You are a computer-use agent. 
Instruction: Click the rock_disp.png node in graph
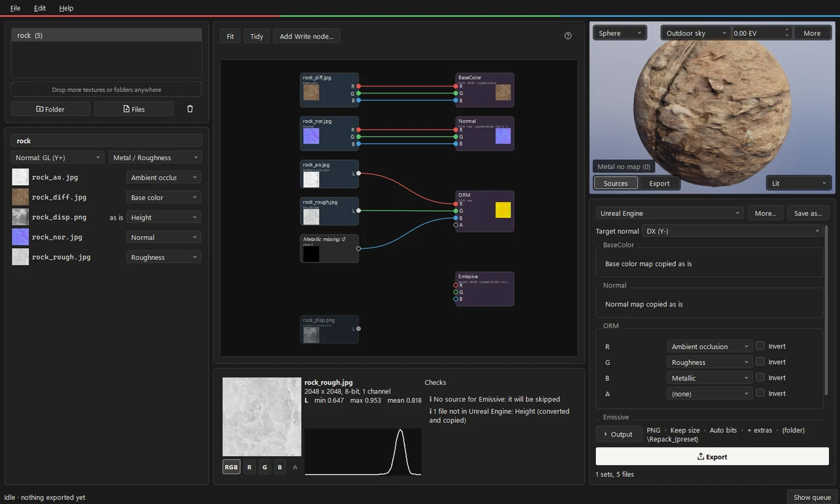point(329,329)
